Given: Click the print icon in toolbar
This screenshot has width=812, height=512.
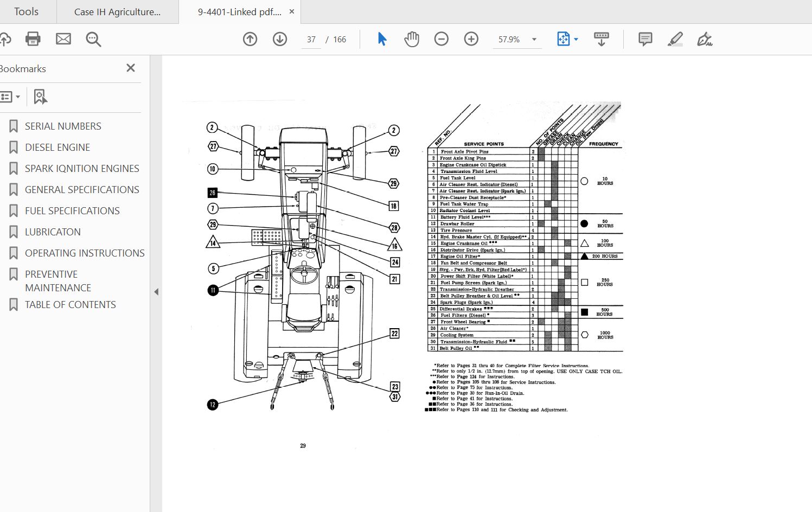Looking at the screenshot, I should (33, 39).
